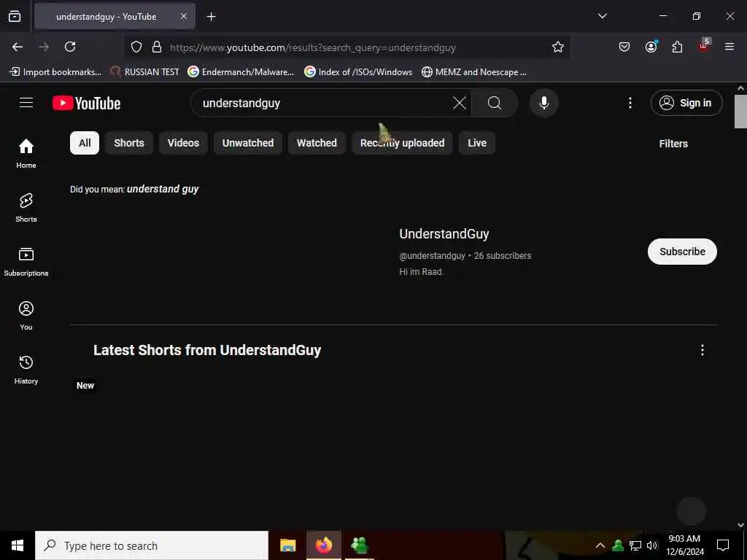Viewport: 747px width, 560px height.
Task: Open Subscriptions in the sidebar
Action: tap(26, 262)
